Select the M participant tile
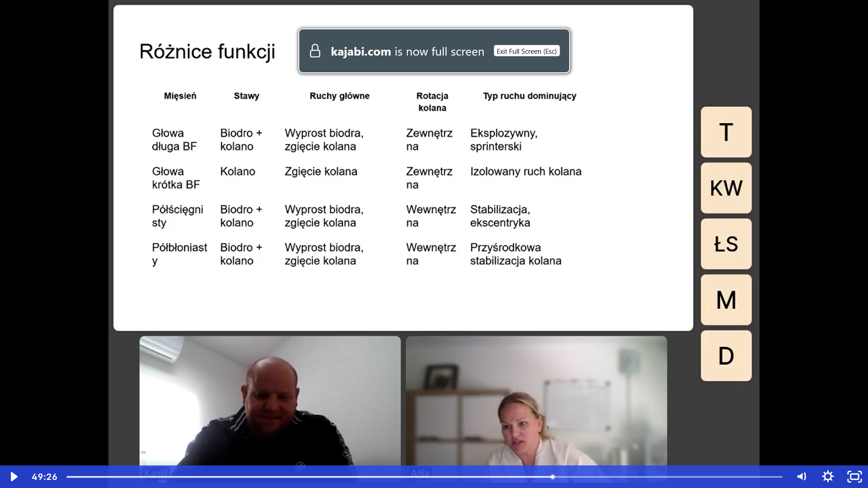The width and height of the screenshot is (868, 488). click(x=726, y=300)
